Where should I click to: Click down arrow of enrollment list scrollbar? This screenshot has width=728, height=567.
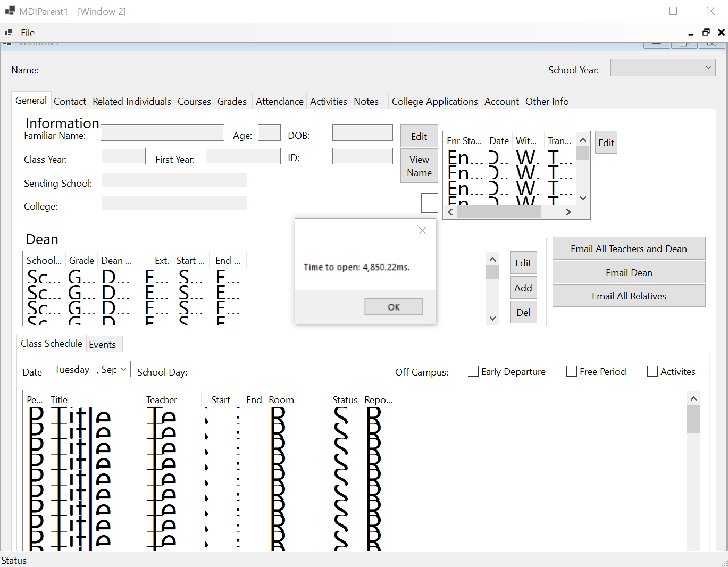tap(583, 198)
